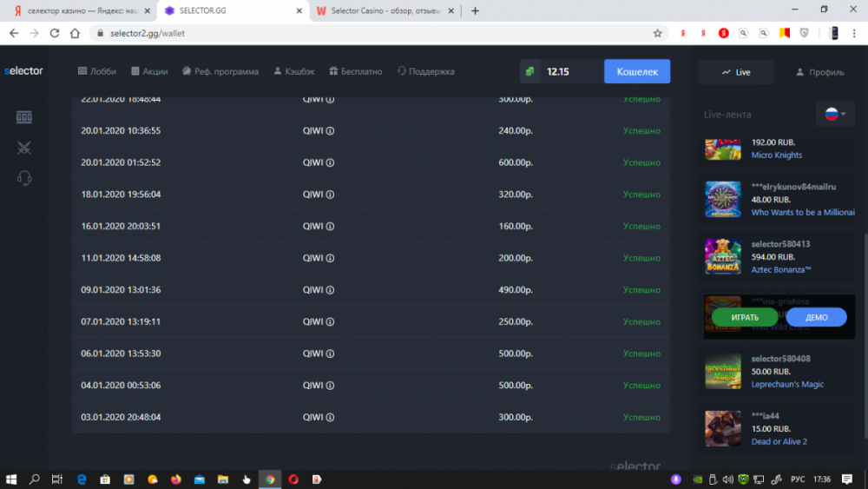Open the РУС keyboard language switcher
The image size is (868, 489).
(x=799, y=479)
